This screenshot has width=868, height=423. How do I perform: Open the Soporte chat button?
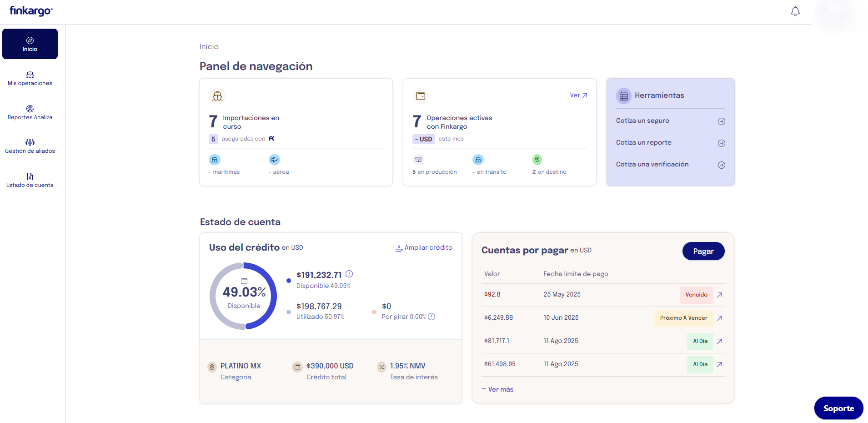click(x=838, y=408)
